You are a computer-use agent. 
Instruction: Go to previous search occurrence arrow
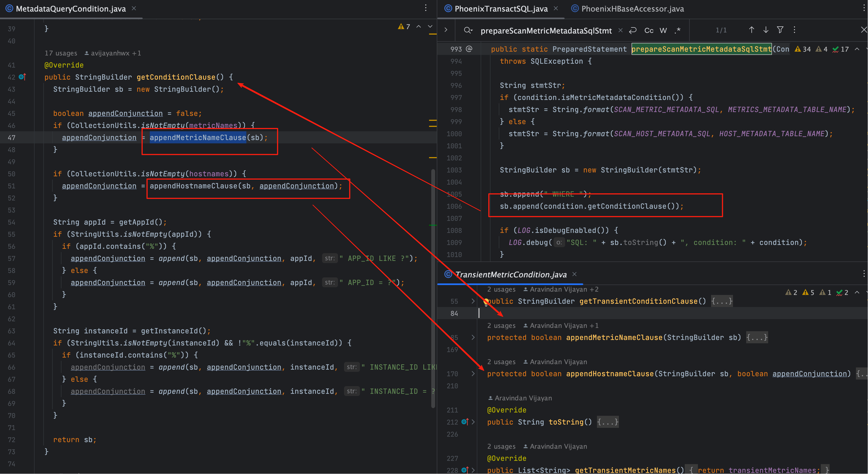751,30
